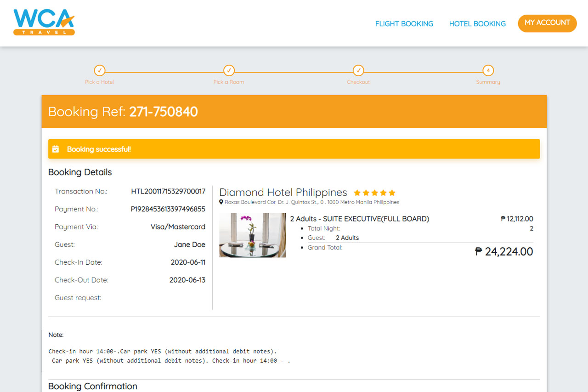Click the 'Booking Details' heading
Viewport: 588px width, 392px height.
[x=80, y=172]
